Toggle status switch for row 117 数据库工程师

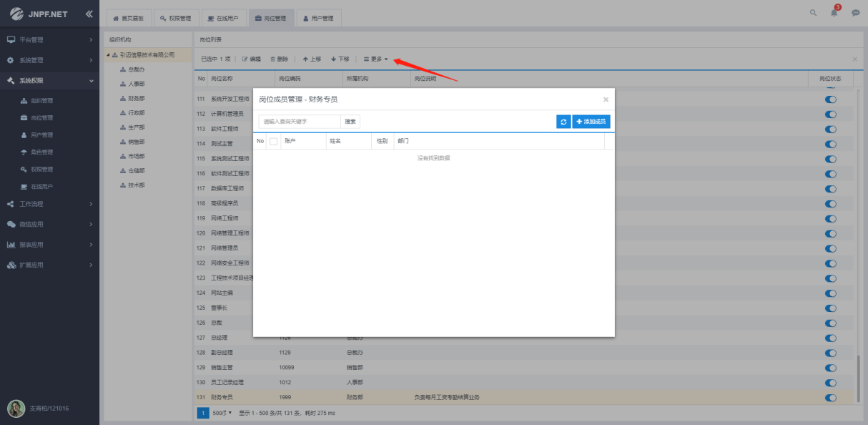(x=831, y=189)
